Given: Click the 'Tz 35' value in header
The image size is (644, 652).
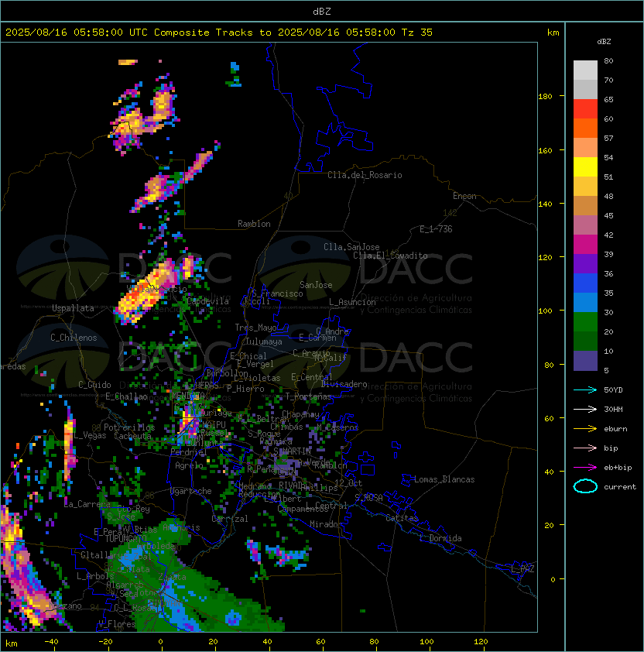Looking at the screenshot, I should (417, 33).
